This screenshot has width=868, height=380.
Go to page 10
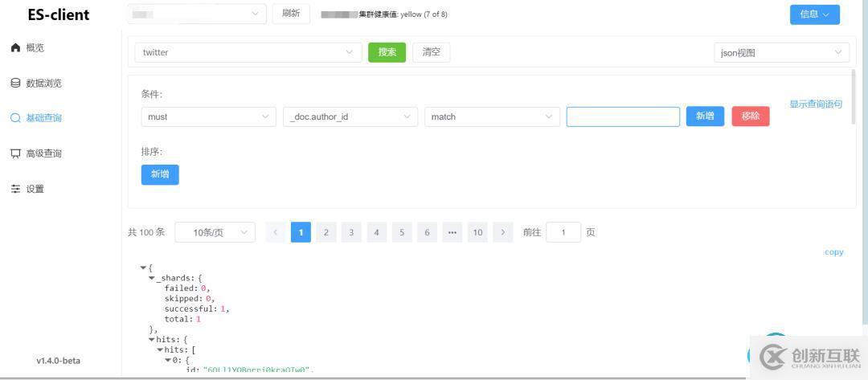pyautogui.click(x=477, y=232)
